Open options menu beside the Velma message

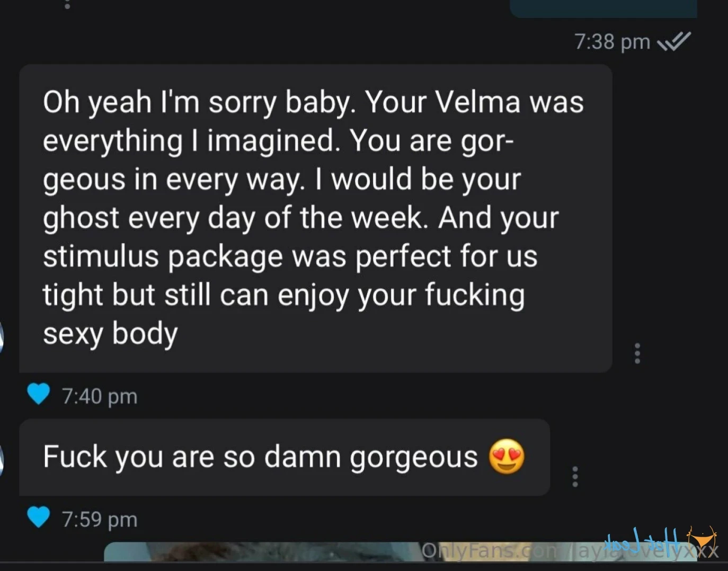pos(637,353)
